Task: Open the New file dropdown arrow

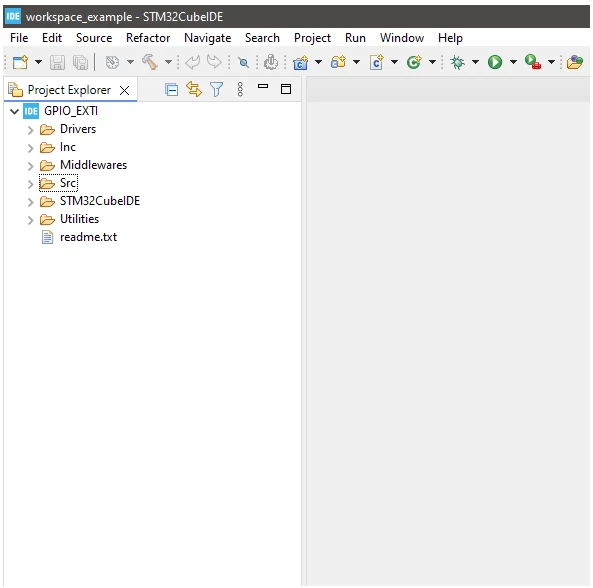Action: 38,62
